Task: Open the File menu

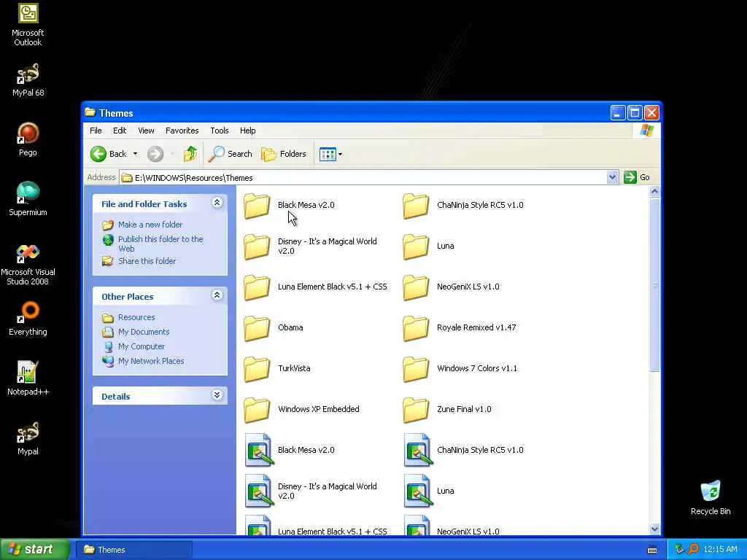Action: [96, 131]
